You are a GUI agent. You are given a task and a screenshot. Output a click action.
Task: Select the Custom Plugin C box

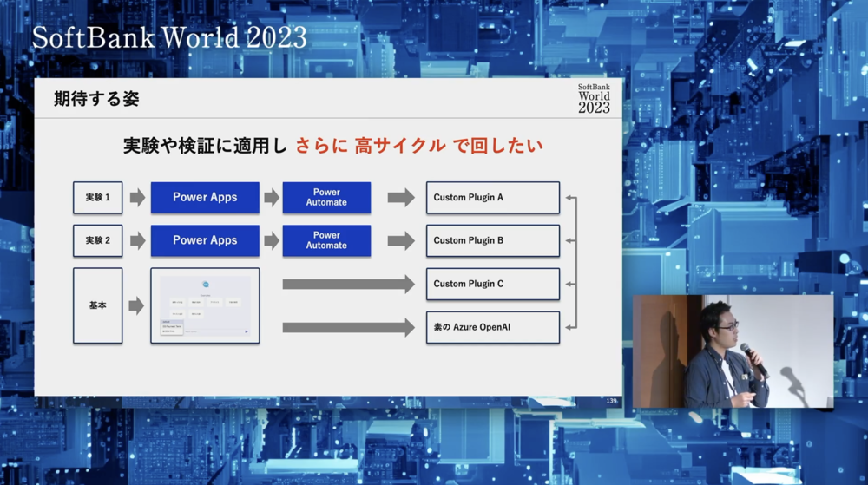coord(492,284)
